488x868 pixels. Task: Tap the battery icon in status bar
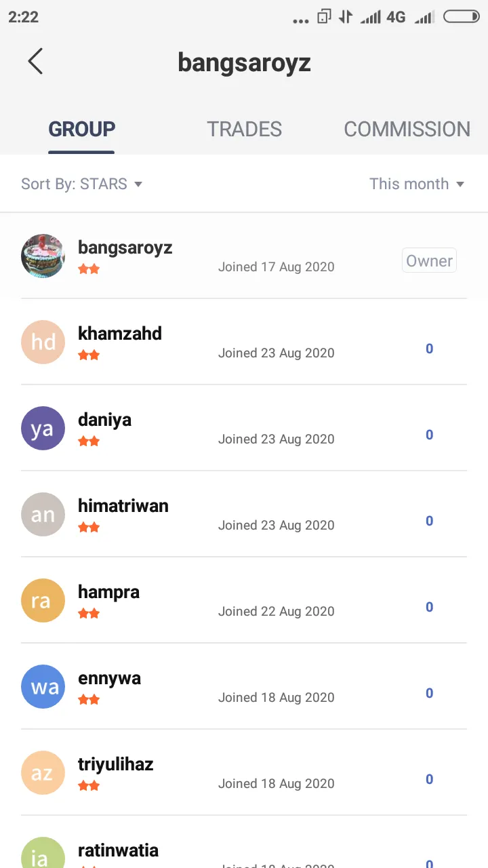461,17
